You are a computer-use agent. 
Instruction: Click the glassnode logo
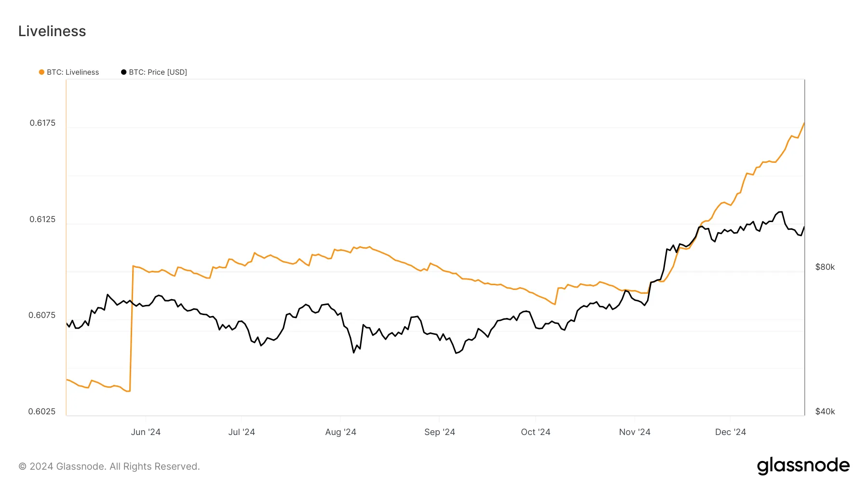[803, 466]
